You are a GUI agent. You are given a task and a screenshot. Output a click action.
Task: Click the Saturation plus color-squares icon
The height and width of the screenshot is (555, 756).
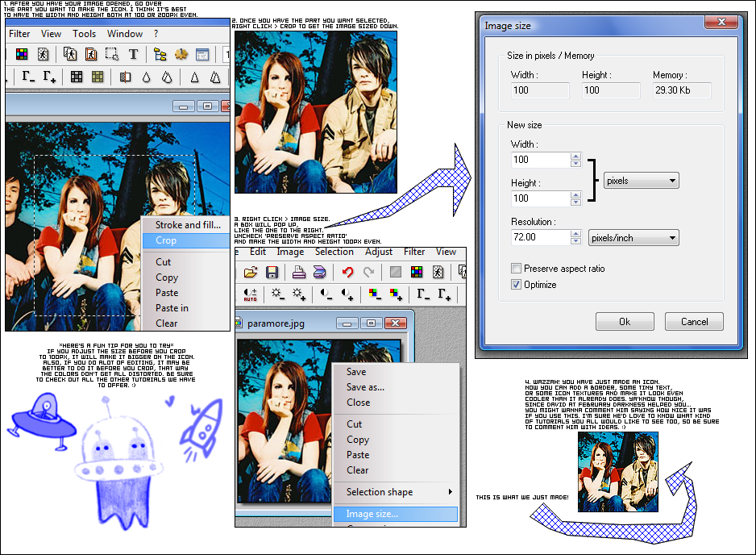pyautogui.click(x=396, y=294)
